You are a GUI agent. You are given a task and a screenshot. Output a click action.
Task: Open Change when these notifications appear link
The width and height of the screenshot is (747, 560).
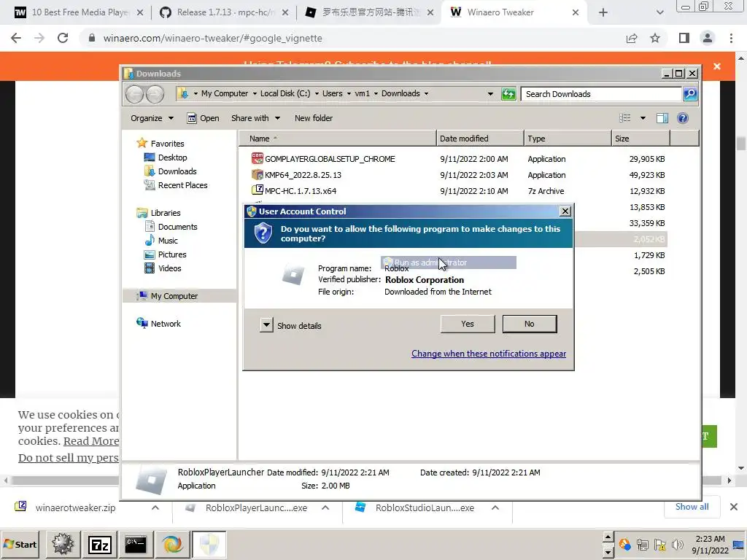[489, 354]
